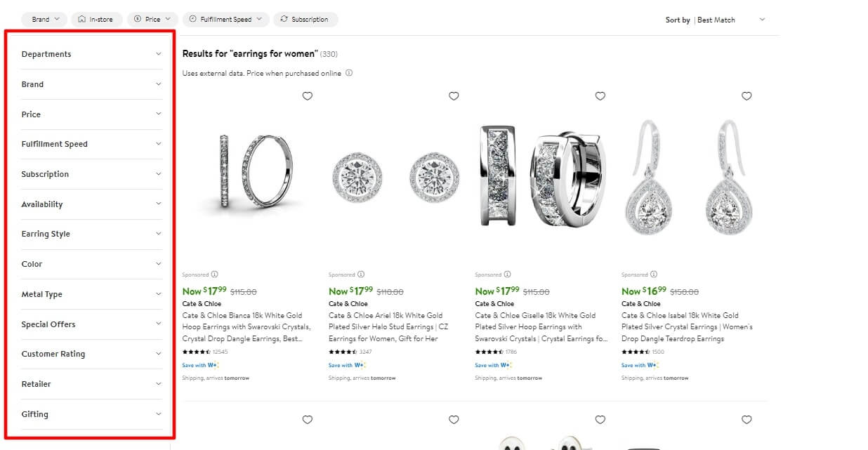Click info icon next to first Sponsored label
The width and height of the screenshot is (868, 450).
pos(215,274)
